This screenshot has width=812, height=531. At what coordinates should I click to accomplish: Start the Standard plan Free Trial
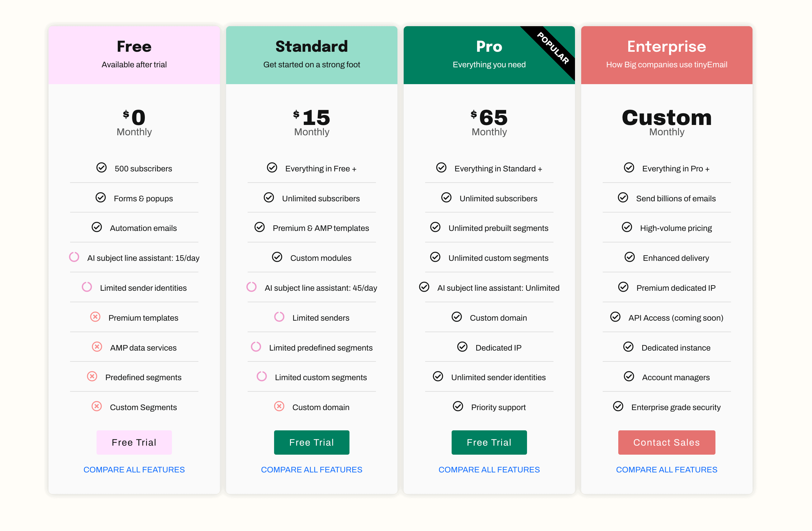tap(311, 442)
